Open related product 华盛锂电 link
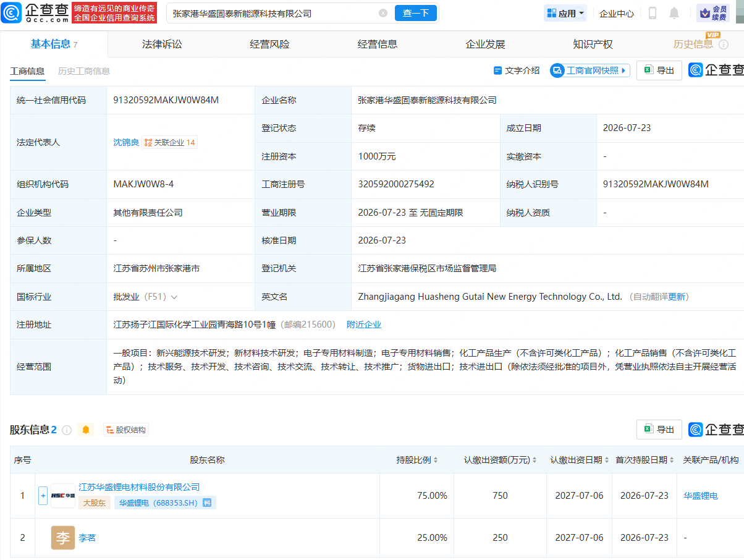 [x=701, y=496]
